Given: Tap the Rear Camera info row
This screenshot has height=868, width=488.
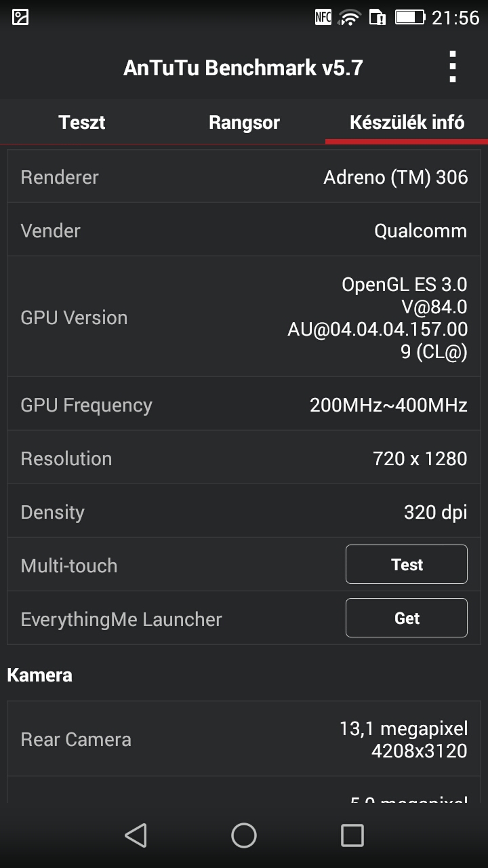Looking at the screenshot, I should (x=244, y=740).
